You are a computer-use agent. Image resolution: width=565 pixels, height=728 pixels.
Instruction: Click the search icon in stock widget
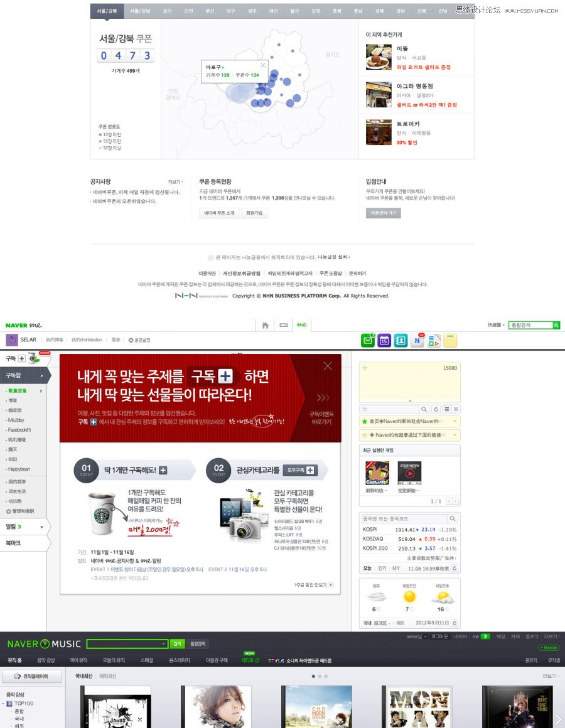452,518
